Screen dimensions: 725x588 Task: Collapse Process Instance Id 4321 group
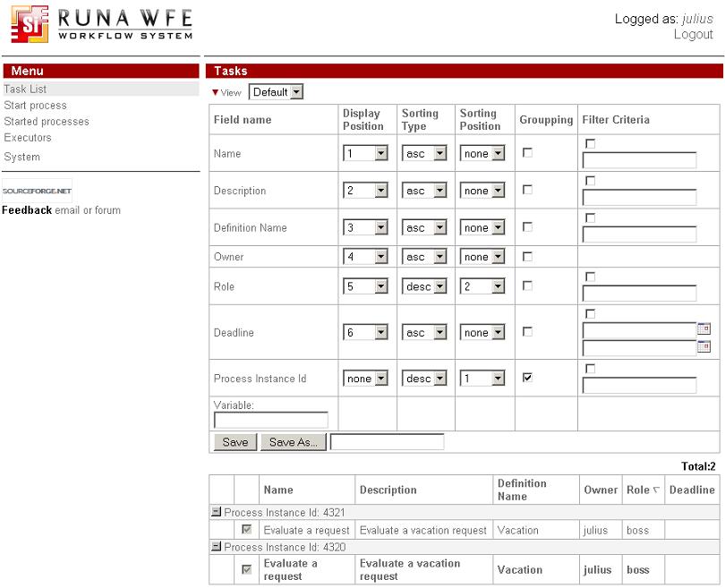pos(216,512)
